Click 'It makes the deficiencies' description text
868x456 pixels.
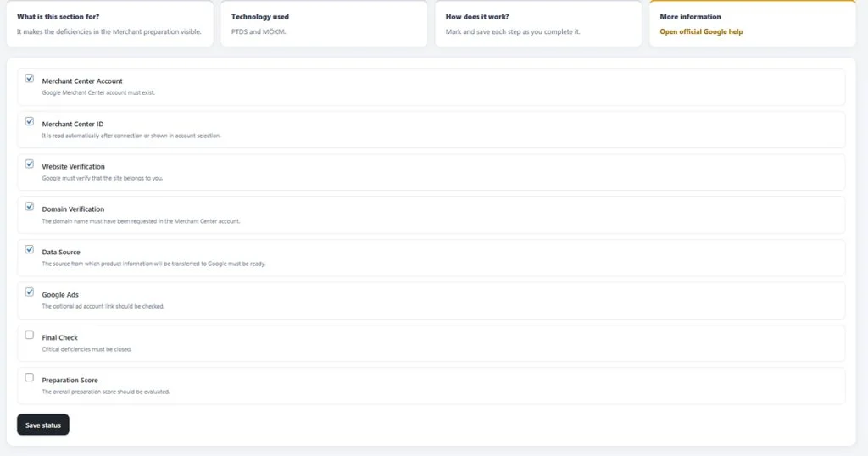[x=109, y=31]
